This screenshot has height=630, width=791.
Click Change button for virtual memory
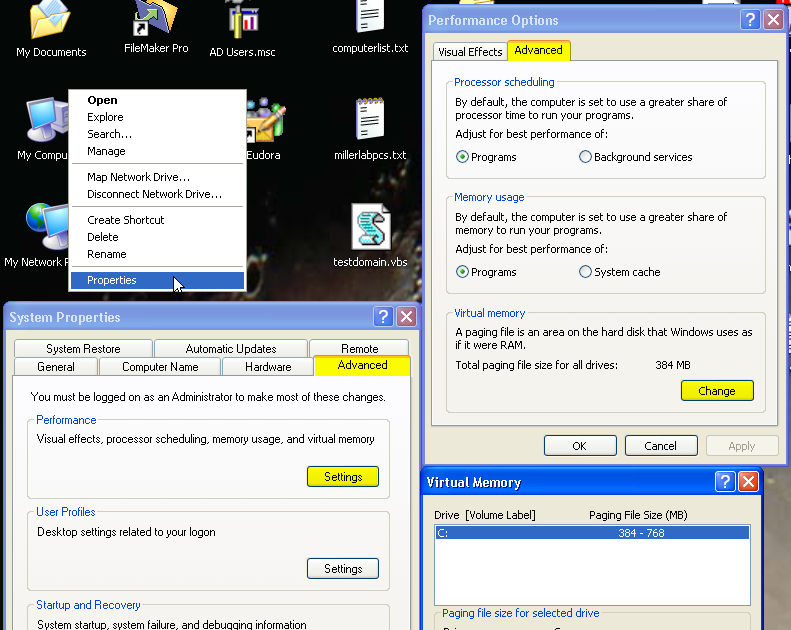coord(717,391)
